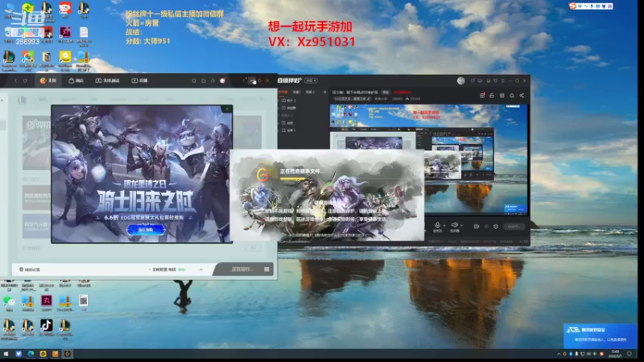Open the TikTok desktop shortcut

click(46, 328)
